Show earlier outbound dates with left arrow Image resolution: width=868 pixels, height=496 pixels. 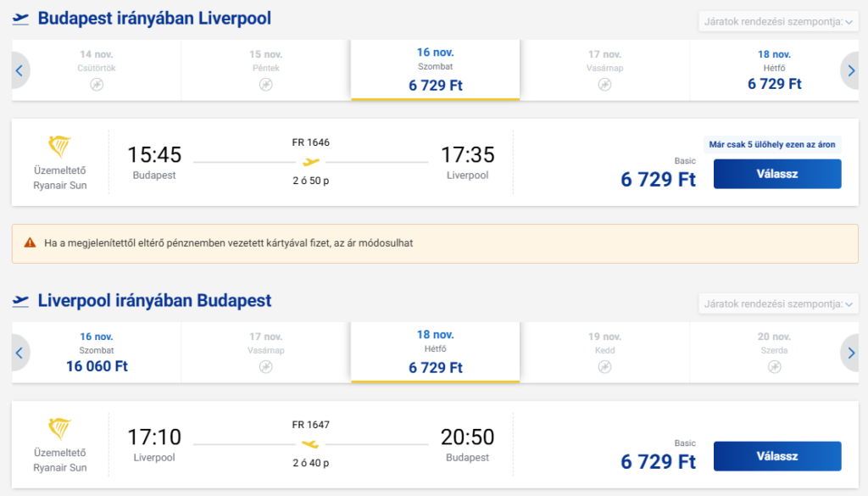(19, 70)
